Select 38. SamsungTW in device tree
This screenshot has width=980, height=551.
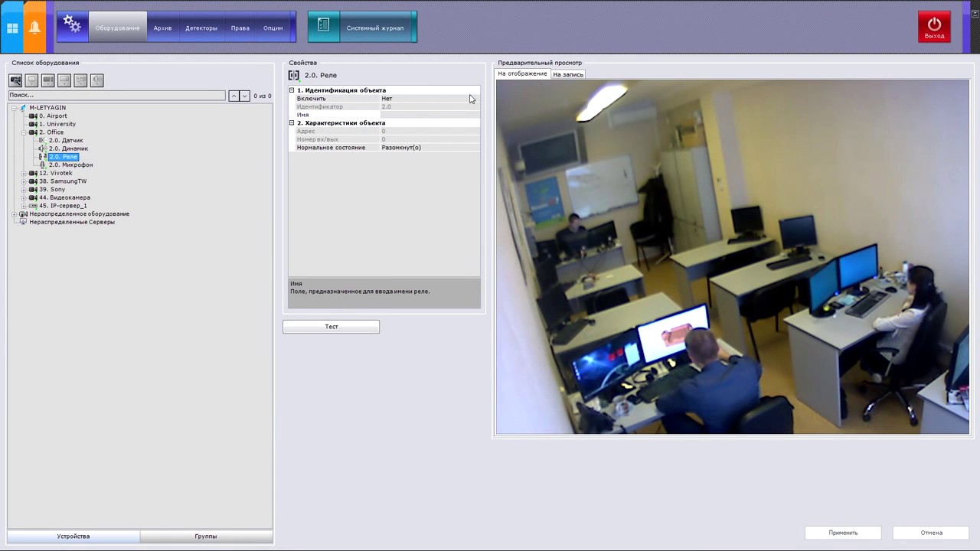[x=63, y=181]
